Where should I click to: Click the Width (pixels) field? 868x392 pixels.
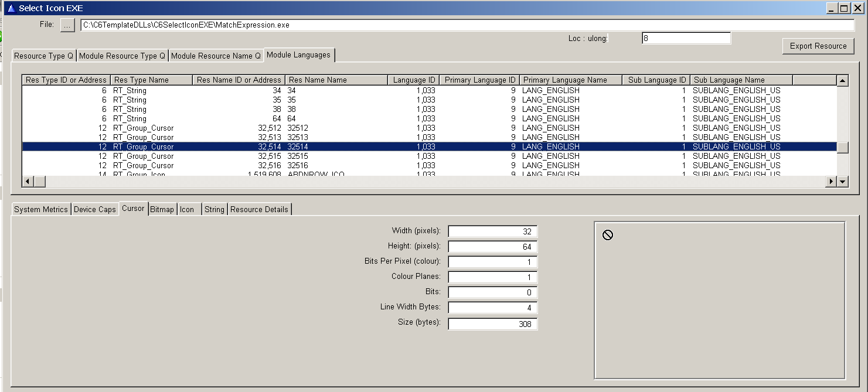(x=492, y=231)
